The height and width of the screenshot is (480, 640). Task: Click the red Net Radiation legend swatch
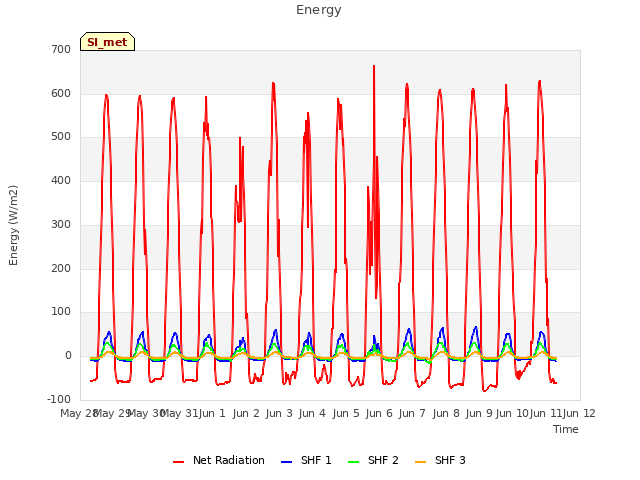178,462
